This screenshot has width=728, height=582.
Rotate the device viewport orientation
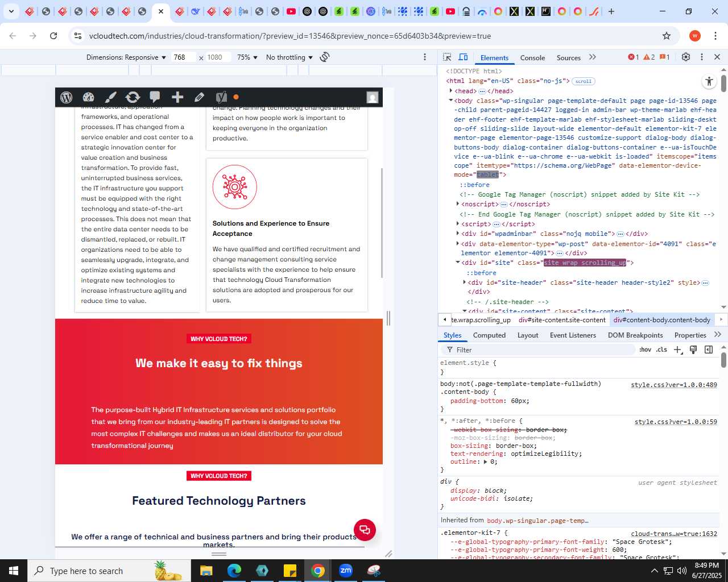pyautogui.click(x=325, y=57)
